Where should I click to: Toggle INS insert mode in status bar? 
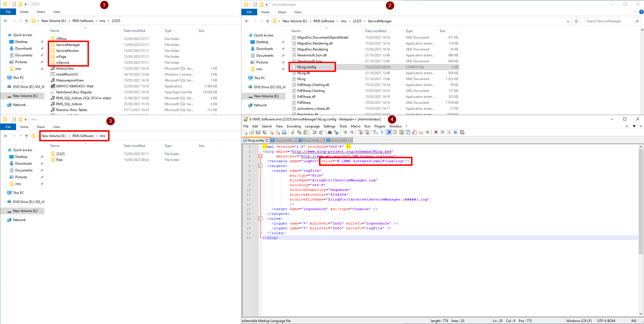pyautogui.click(x=634, y=321)
